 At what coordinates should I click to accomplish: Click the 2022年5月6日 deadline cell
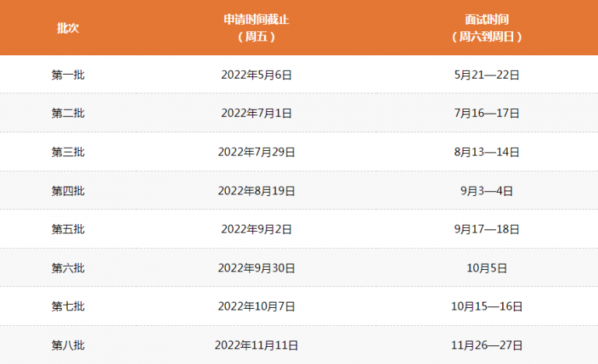click(x=256, y=75)
